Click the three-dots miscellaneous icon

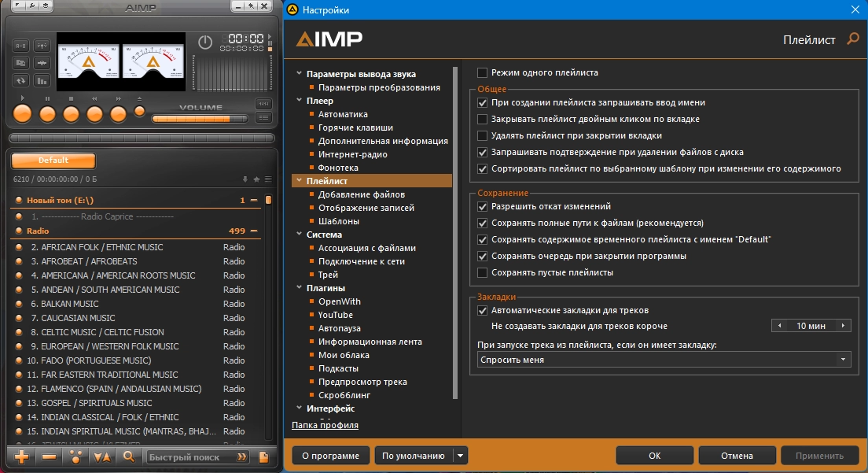[75, 457]
